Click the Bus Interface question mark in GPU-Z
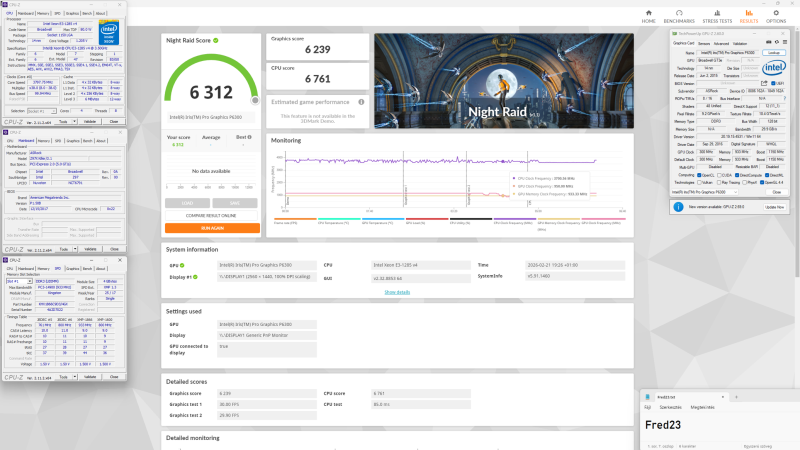This screenshot has height=450, width=800. click(785, 98)
